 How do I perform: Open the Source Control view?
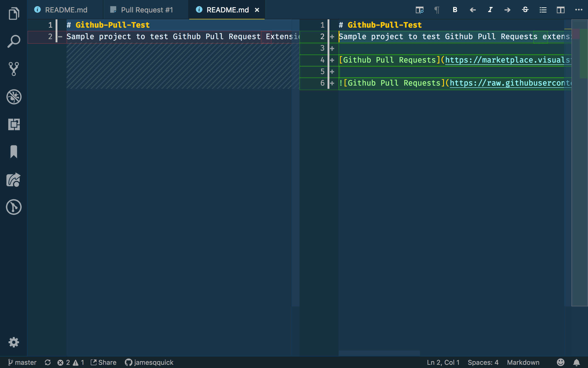[x=14, y=69]
